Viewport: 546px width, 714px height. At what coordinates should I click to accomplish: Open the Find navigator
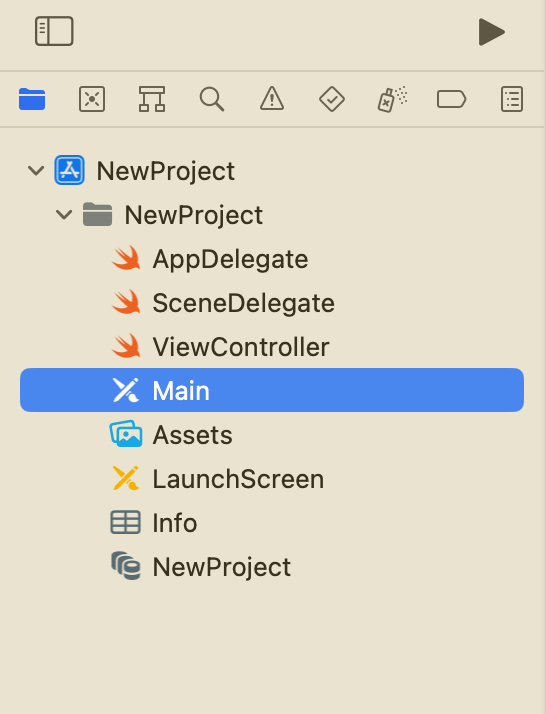[212, 99]
